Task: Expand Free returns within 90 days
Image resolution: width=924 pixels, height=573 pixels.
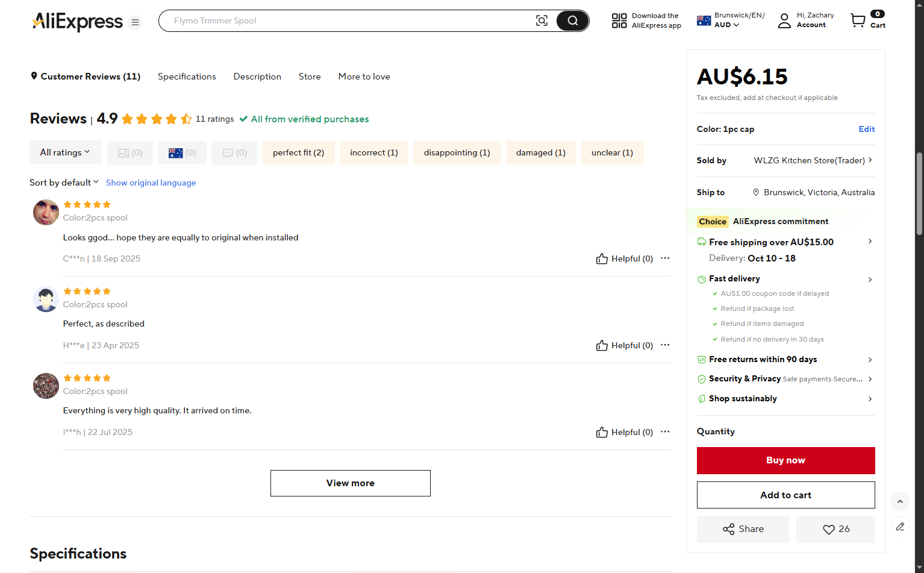Action: (785, 360)
